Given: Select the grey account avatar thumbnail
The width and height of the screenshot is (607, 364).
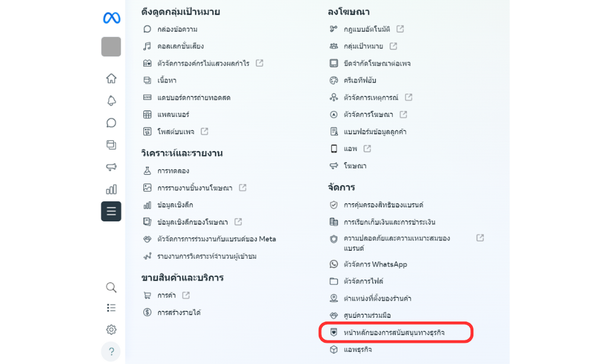Looking at the screenshot, I should click(111, 47).
